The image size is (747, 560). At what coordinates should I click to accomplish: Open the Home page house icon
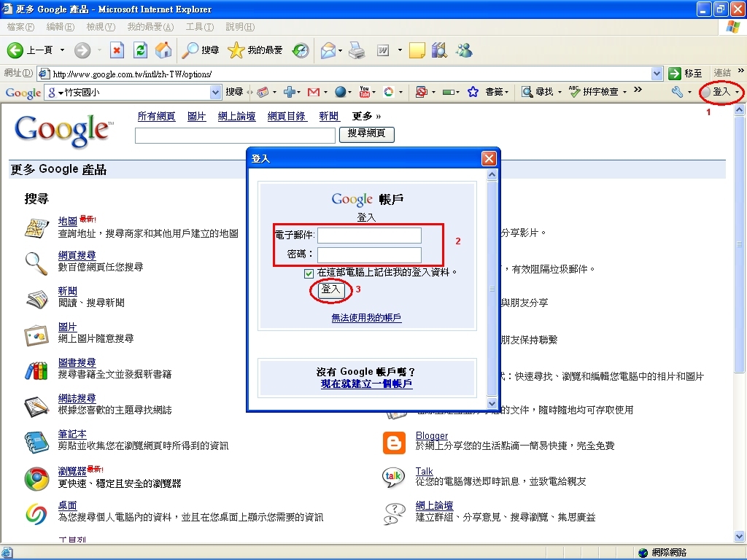[163, 50]
